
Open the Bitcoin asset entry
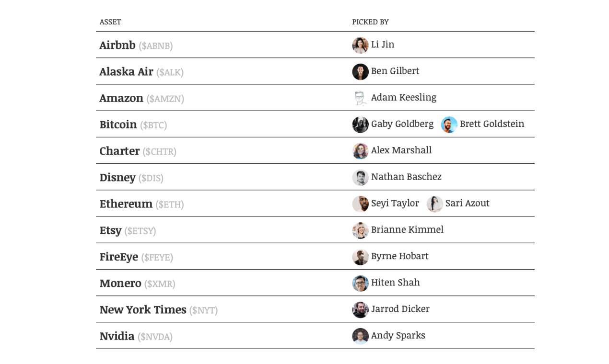118,125
